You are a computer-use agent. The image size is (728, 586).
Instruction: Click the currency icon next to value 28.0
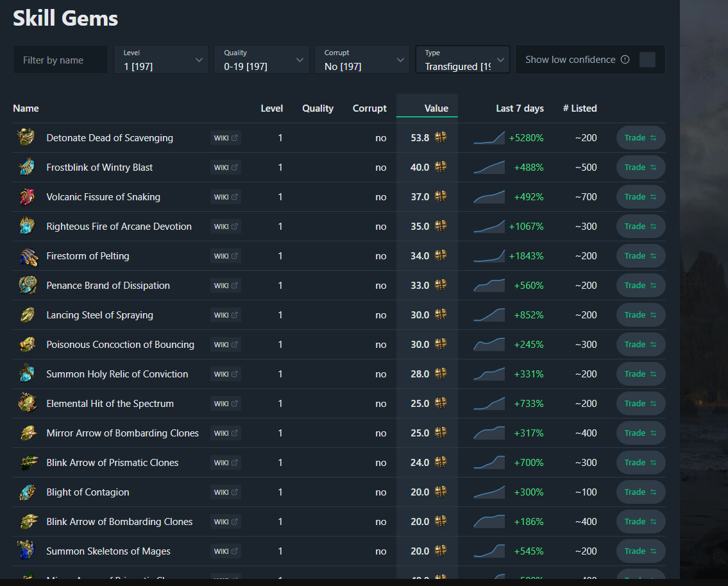tap(440, 373)
